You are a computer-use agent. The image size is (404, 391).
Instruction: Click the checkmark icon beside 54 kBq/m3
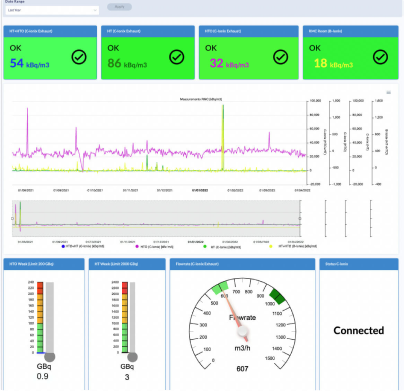pos(79,57)
